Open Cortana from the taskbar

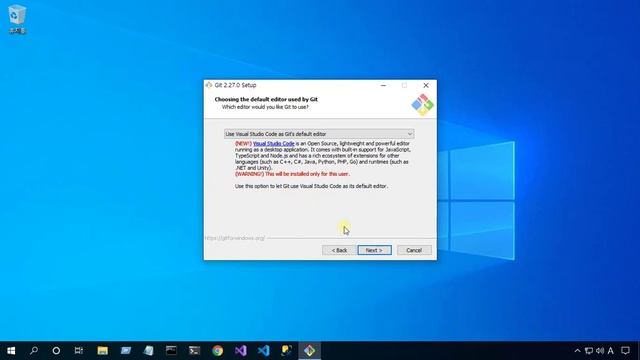[56, 351]
